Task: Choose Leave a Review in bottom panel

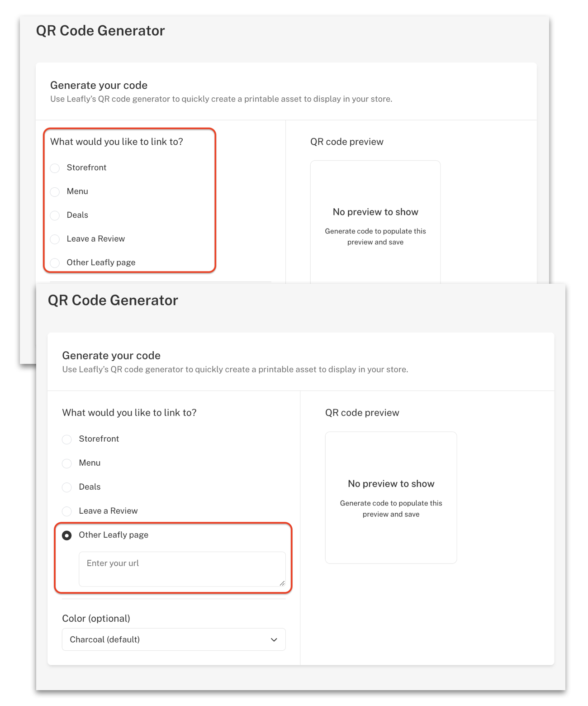Action: [x=67, y=511]
